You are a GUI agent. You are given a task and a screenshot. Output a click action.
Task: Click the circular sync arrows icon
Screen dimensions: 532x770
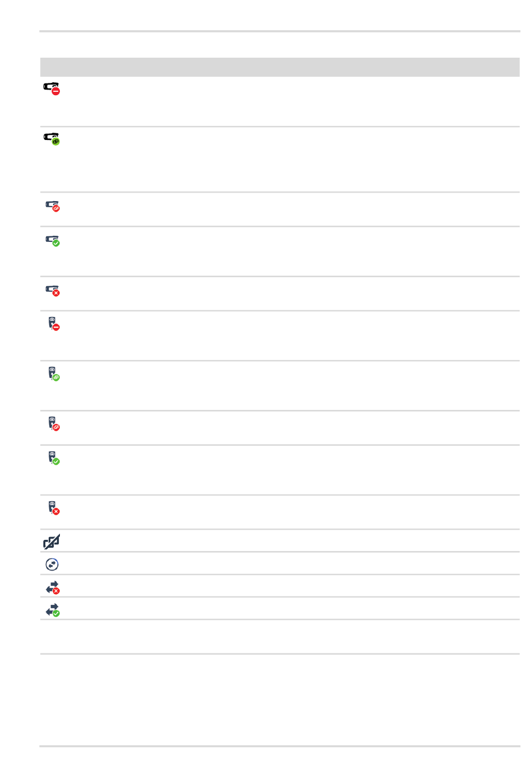point(52,564)
